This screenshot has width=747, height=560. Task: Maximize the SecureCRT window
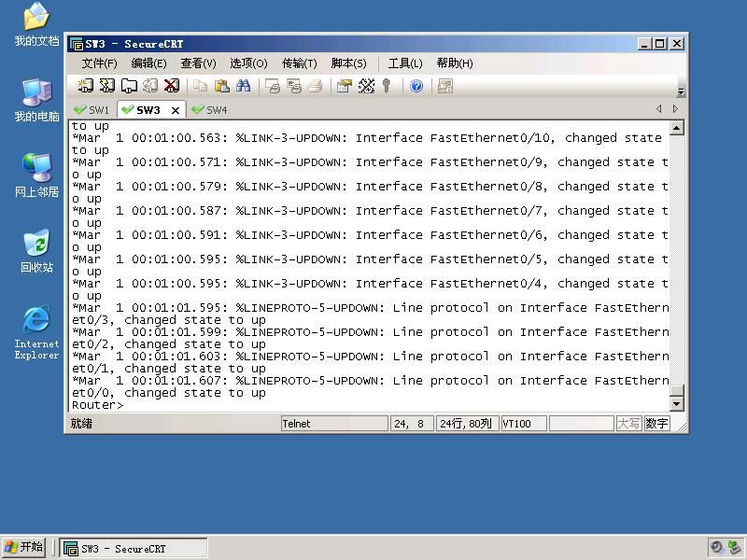coord(660,44)
